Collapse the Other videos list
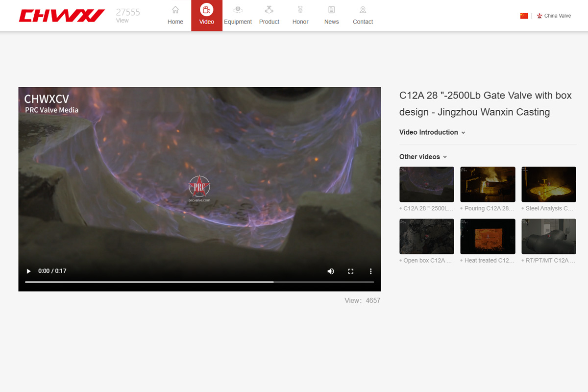The height and width of the screenshot is (392, 588). pos(423,157)
